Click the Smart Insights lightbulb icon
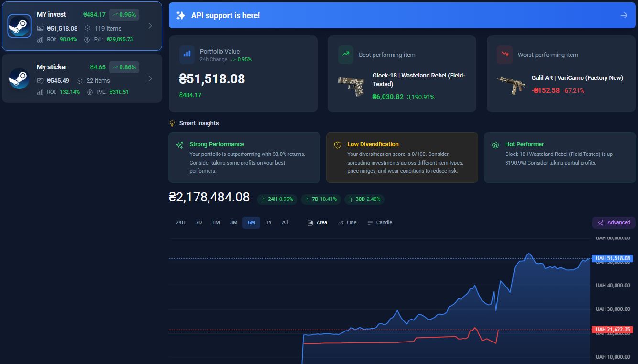 pos(173,123)
